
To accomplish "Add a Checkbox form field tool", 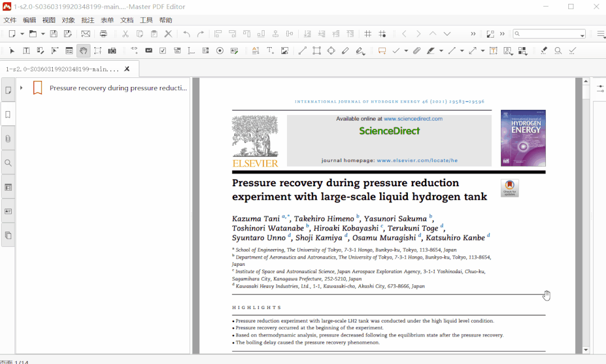I will [163, 50].
